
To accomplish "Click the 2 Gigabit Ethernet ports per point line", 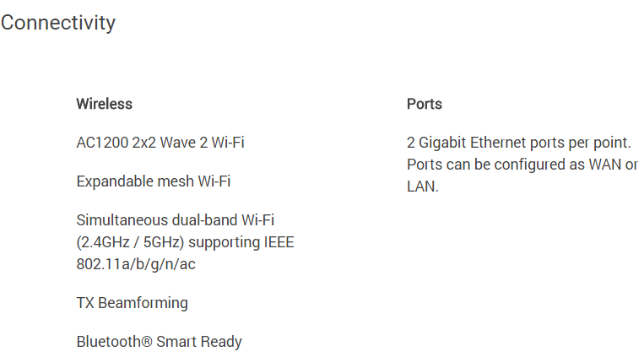I will (x=519, y=143).
